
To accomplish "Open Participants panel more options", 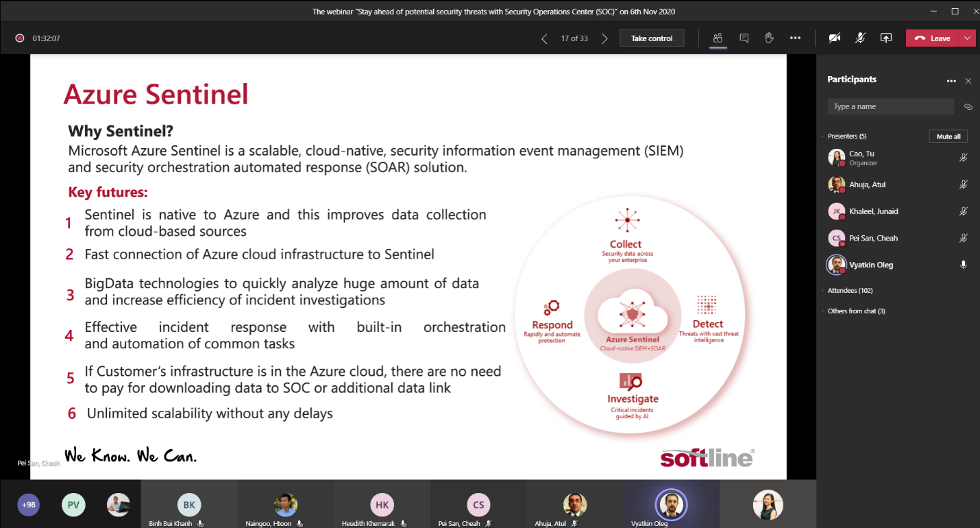I will point(951,81).
